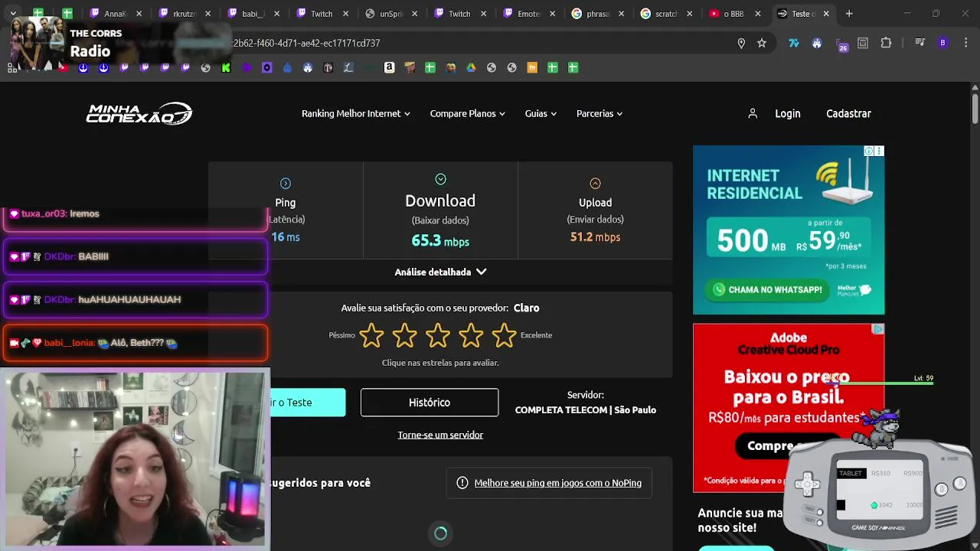This screenshot has height=551, width=980.
Task: Click the alert icon beside NoPing link
Action: coord(462,483)
